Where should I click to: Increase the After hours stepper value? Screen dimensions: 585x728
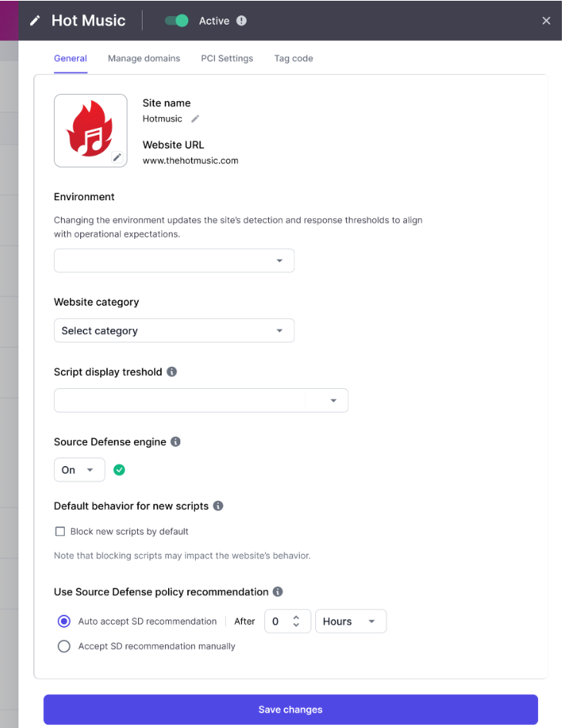point(296,618)
